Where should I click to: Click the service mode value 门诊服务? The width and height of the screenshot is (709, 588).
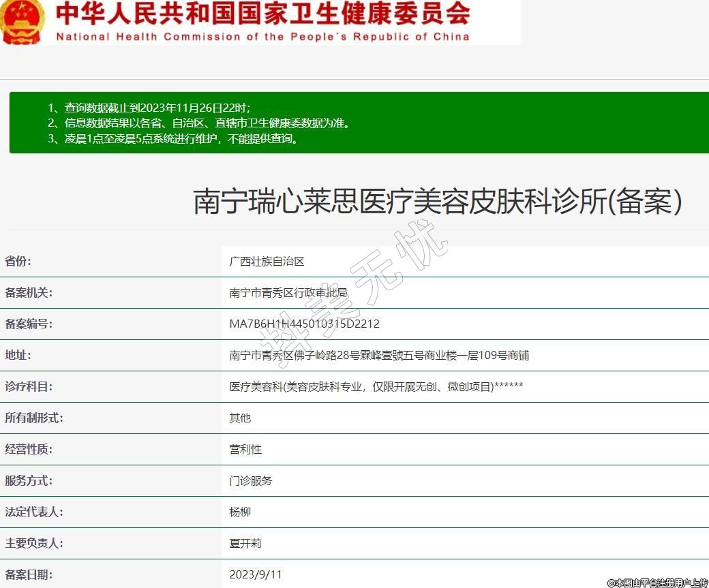click(x=251, y=481)
